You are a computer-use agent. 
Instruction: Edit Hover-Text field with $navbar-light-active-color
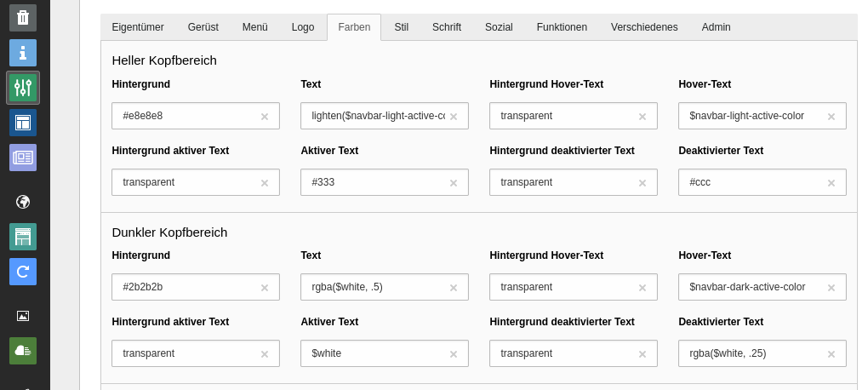[x=762, y=116]
